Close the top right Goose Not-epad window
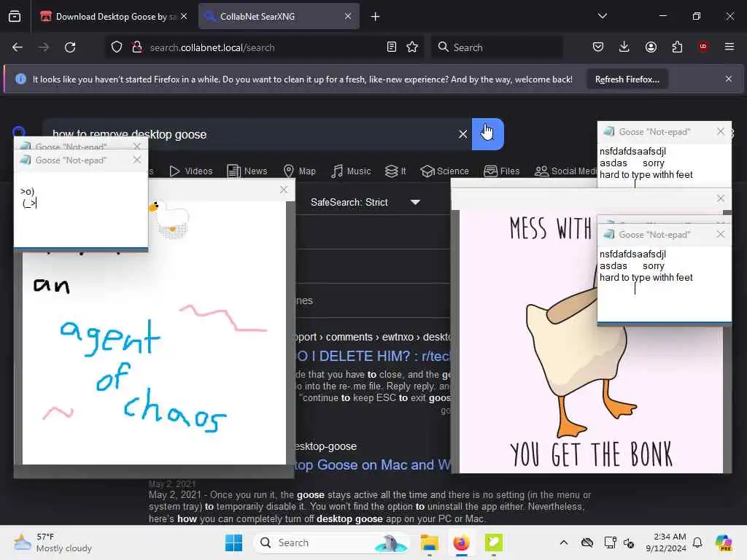The height and width of the screenshot is (560, 747). 720,131
